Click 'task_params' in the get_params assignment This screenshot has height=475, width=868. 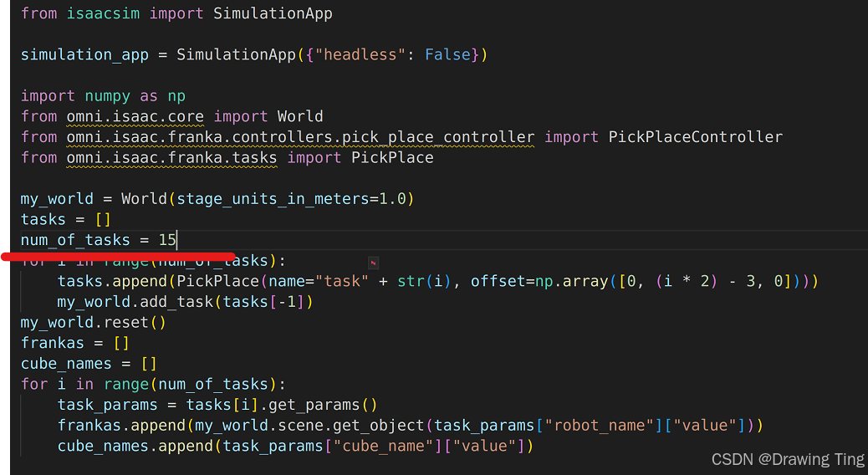point(107,405)
